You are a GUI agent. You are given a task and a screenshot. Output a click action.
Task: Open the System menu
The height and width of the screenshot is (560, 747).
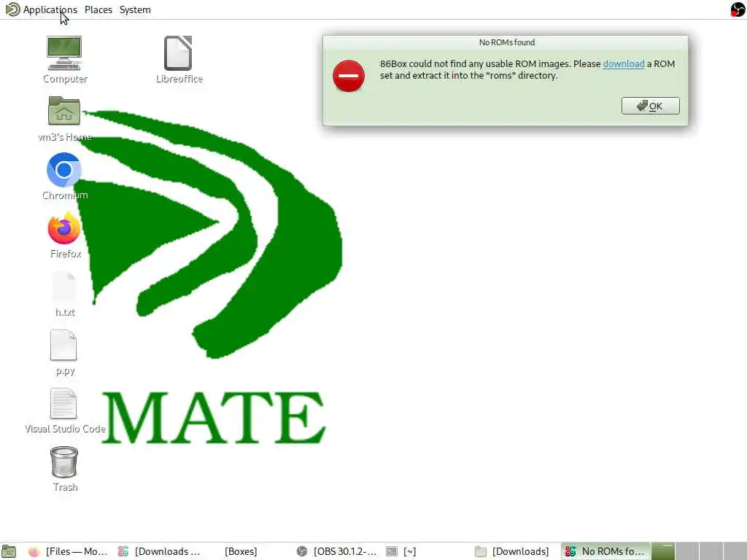[x=135, y=9]
